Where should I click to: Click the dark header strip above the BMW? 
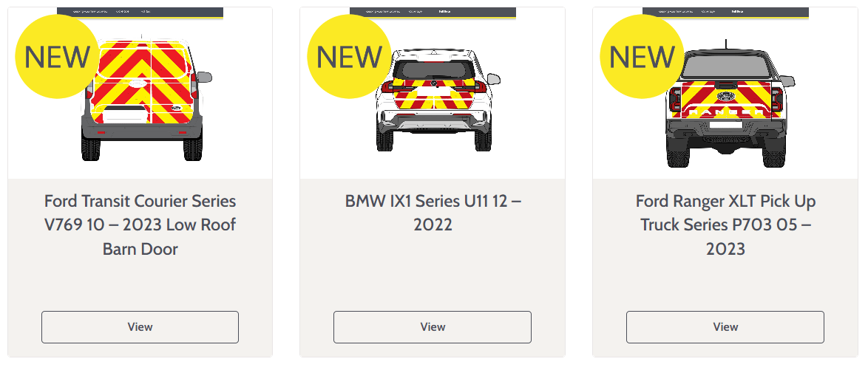click(x=433, y=13)
